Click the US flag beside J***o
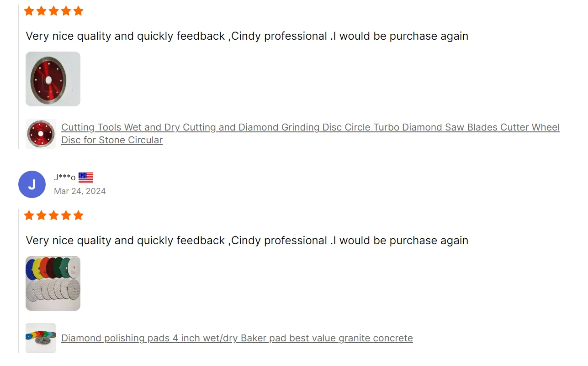The height and width of the screenshot is (366, 588). tap(86, 178)
